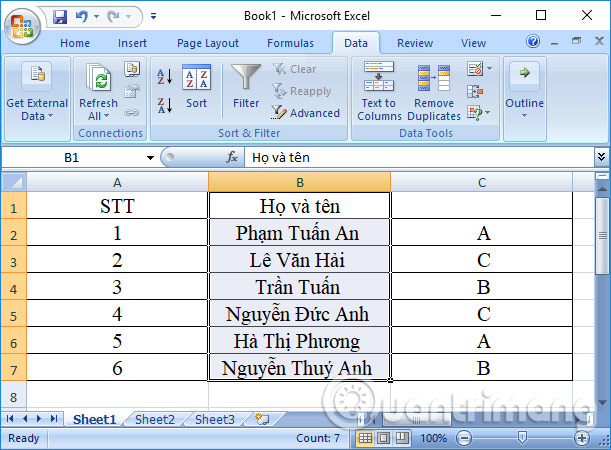Sort A to Z ascending

165,76
